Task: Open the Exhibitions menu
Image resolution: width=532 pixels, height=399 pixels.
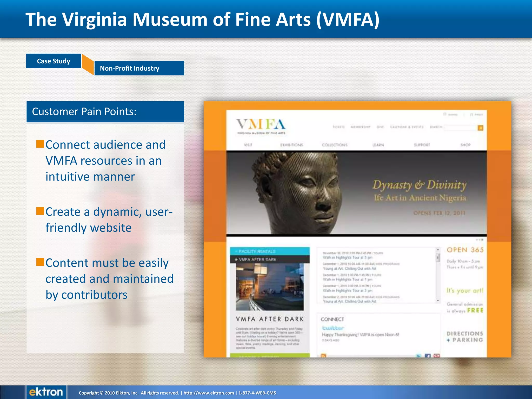Action: tap(291, 145)
